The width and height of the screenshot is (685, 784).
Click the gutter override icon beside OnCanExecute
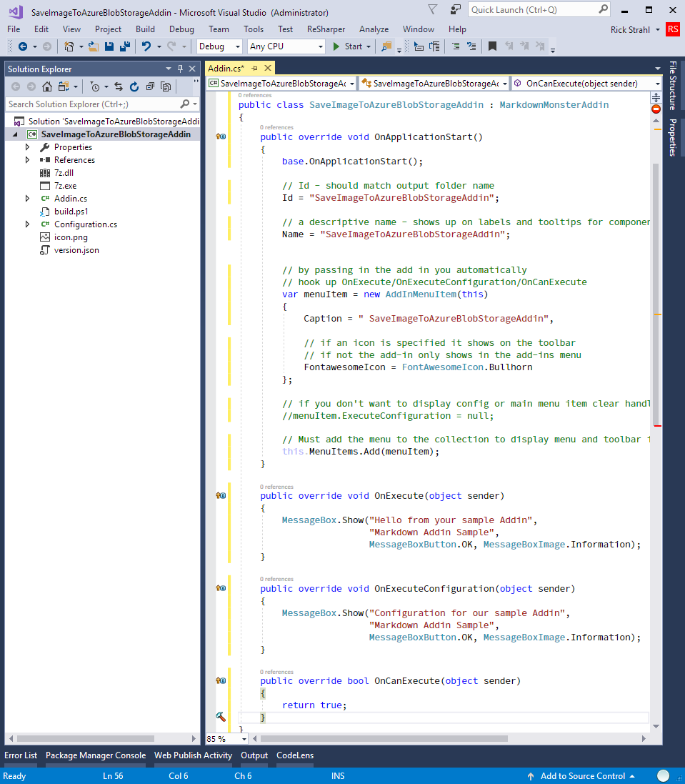click(x=221, y=680)
